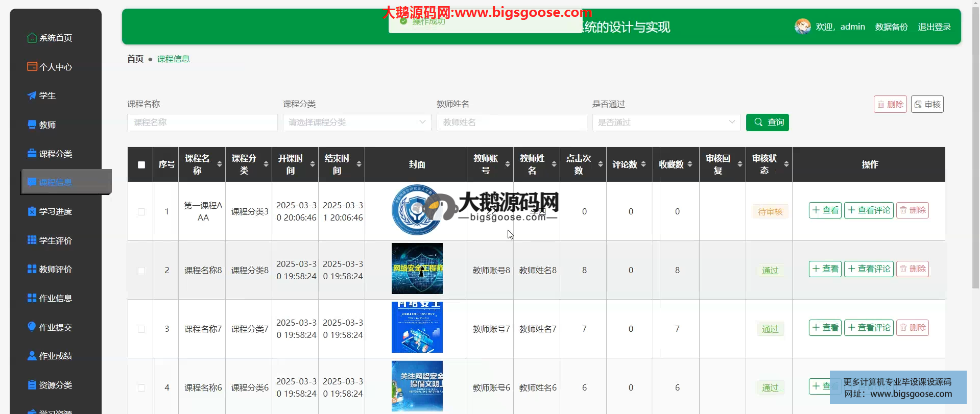This screenshot has height=414, width=980.
Task: Click the page vertical scrollbar thumb
Action: pos(975,148)
